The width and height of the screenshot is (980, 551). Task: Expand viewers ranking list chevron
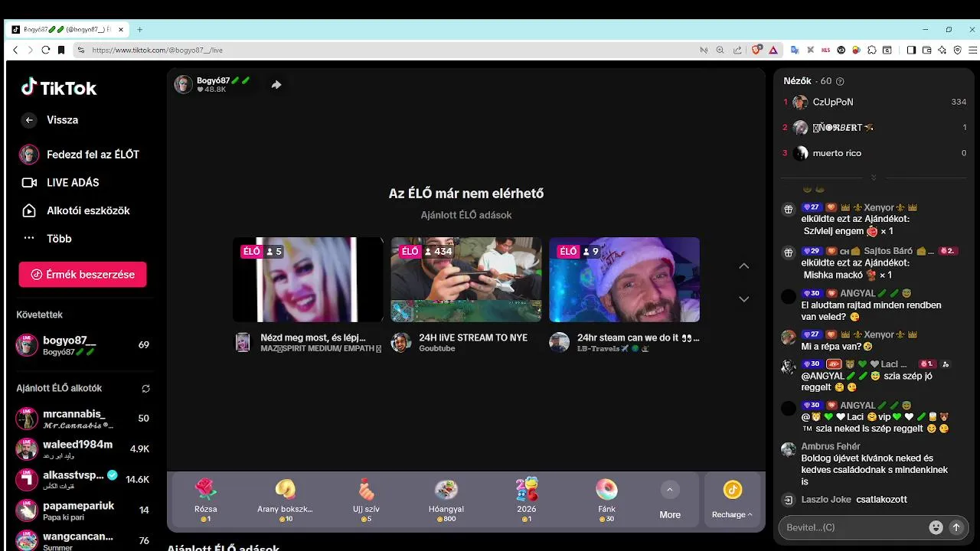pyautogui.click(x=874, y=178)
